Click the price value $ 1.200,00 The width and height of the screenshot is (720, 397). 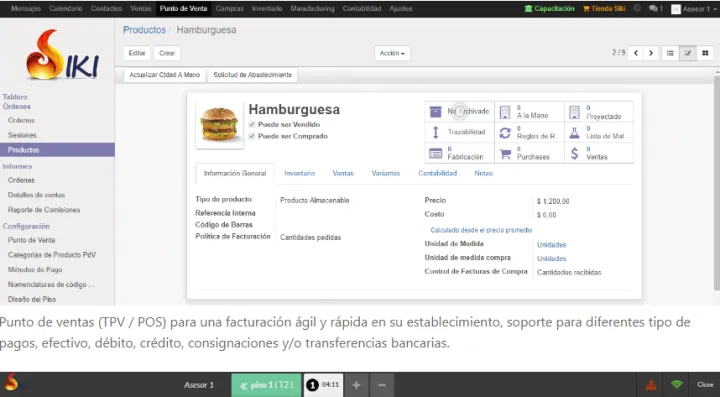coord(553,201)
